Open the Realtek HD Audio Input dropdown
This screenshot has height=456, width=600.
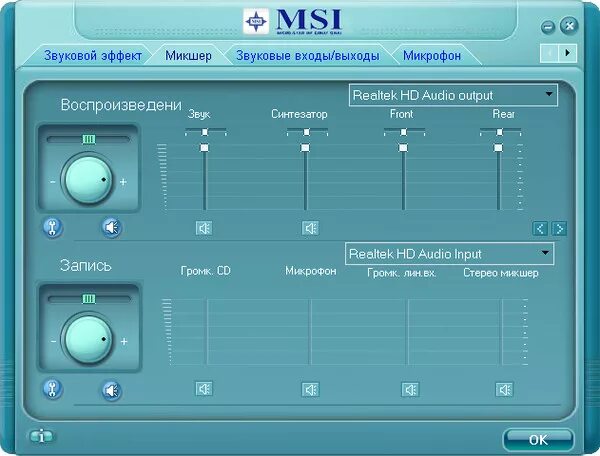click(449, 254)
